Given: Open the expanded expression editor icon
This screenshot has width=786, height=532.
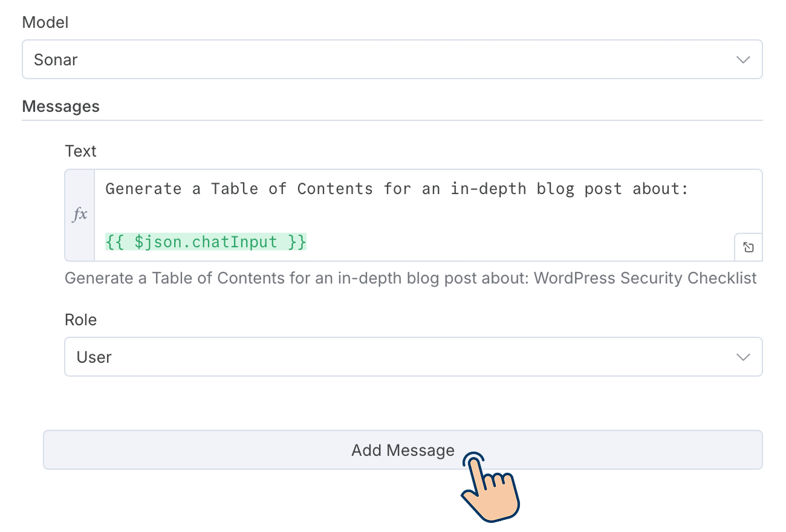Looking at the screenshot, I should pyautogui.click(x=748, y=247).
